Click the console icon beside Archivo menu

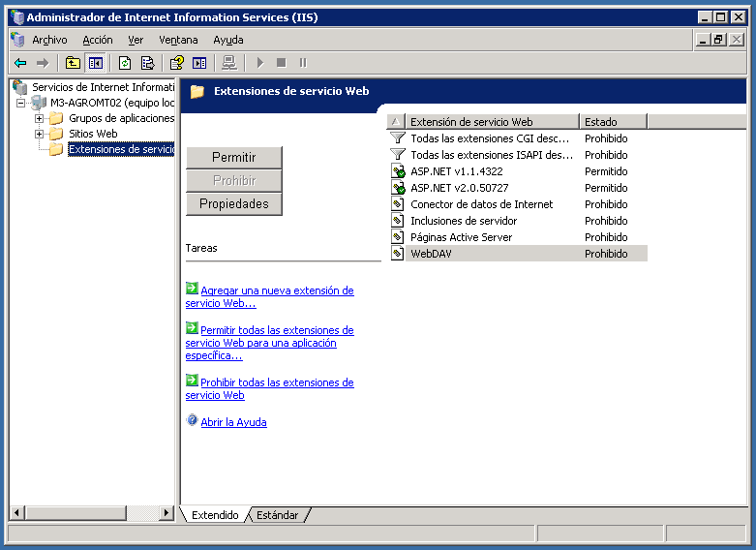pos(17,40)
